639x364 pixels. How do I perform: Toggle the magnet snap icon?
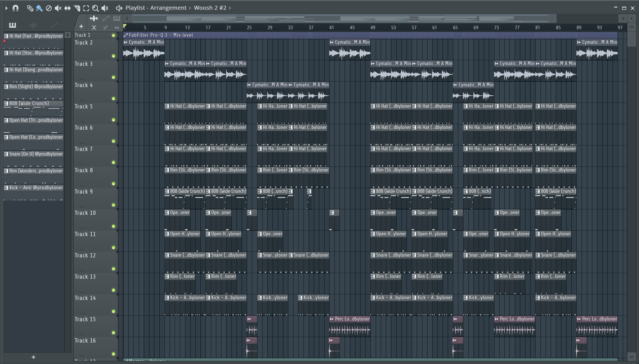(16, 8)
